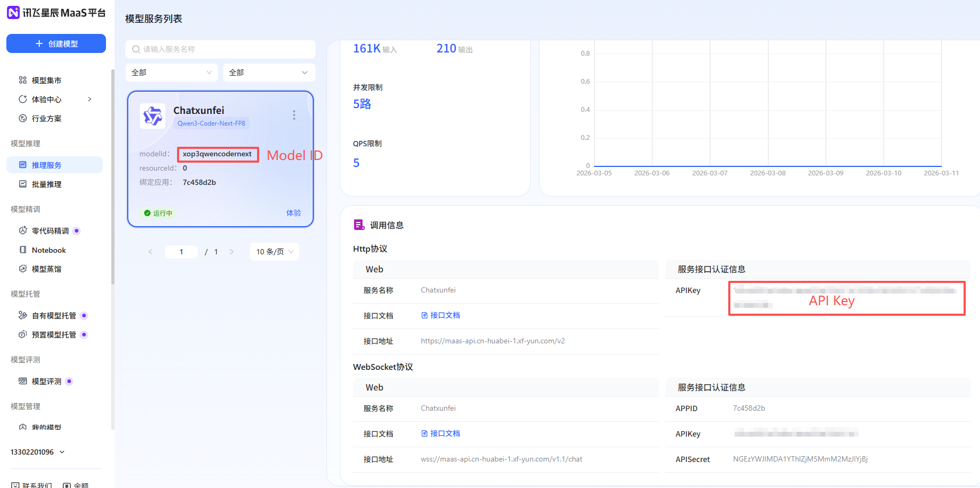The image size is (980, 488).
Task: Switch to 批量推理 batch inference icon
Action: point(22,184)
